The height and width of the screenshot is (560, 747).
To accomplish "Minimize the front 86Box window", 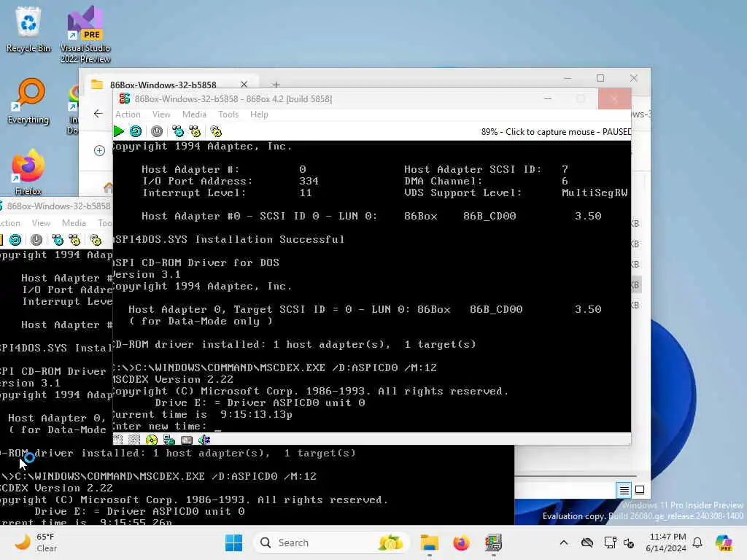I will coord(548,98).
